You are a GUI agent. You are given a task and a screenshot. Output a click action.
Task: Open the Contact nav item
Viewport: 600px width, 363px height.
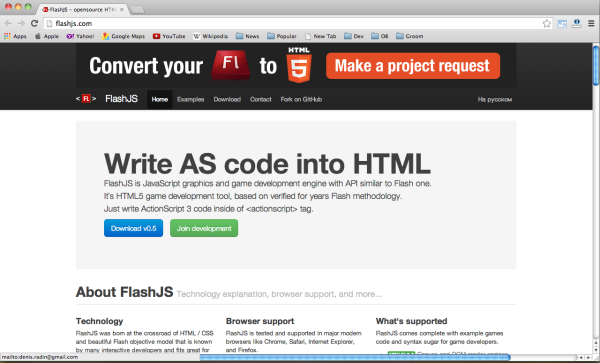click(261, 99)
